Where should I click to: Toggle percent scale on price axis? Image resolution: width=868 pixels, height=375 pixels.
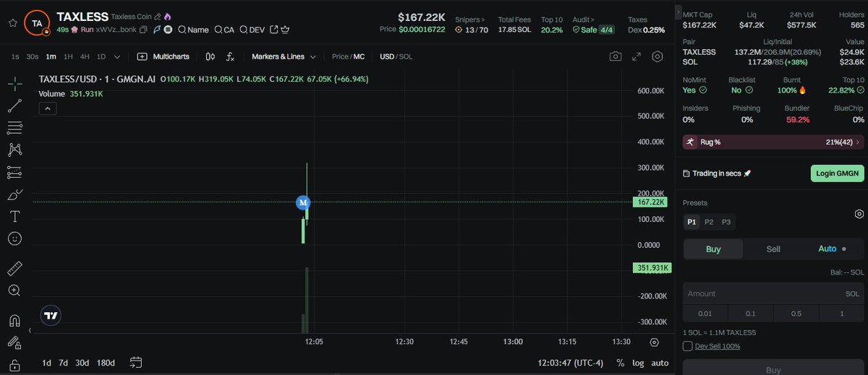pyautogui.click(x=620, y=363)
